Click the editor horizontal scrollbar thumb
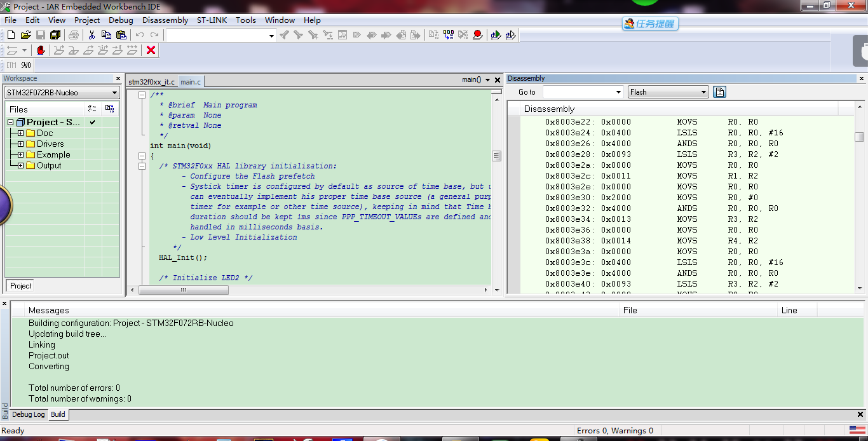Screen dimensions: 868x441 [183, 290]
